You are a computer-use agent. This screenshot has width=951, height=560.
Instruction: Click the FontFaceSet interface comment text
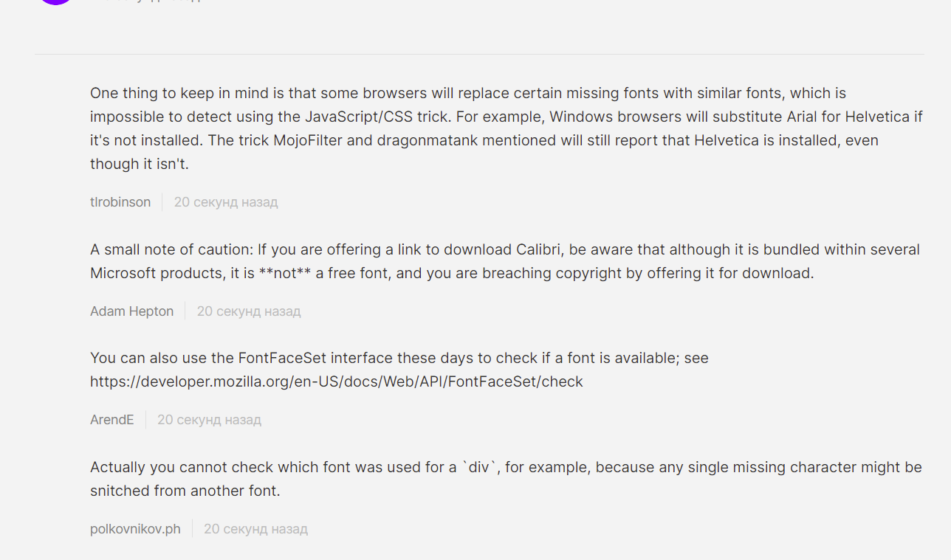click(x=399, y=370)
